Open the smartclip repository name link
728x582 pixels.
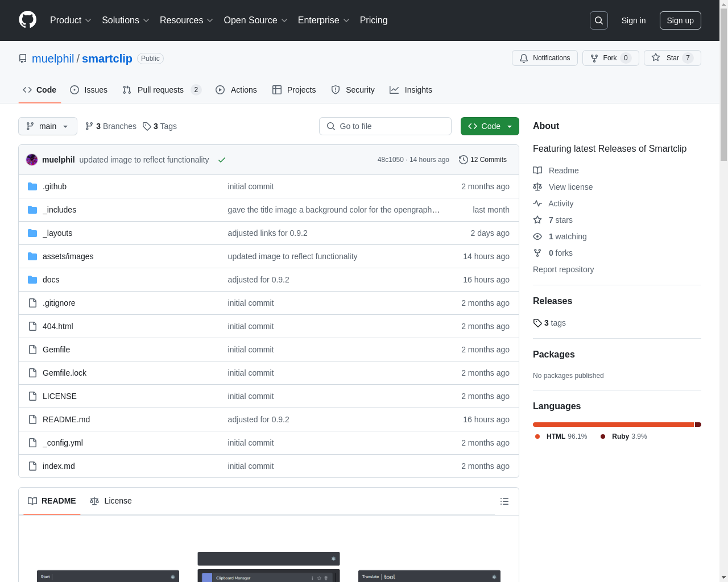(107, 59)
